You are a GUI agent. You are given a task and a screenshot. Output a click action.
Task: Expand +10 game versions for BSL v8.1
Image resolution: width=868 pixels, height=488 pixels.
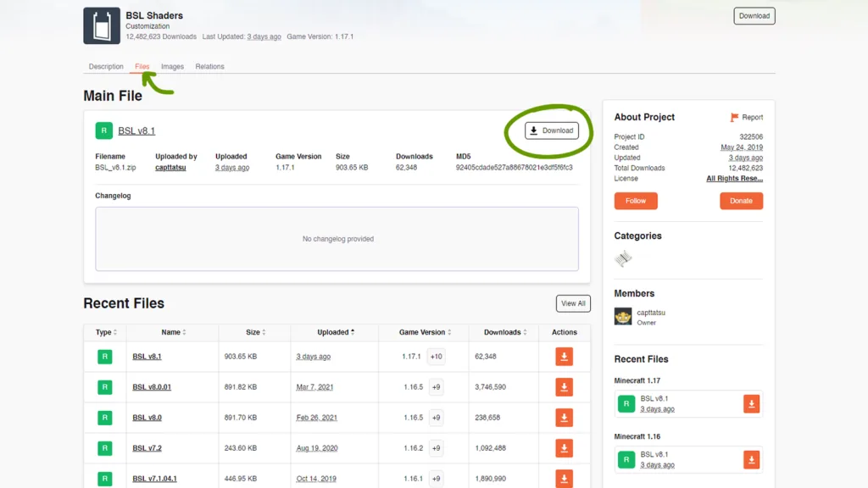pyautogui.click(x=436, y=357)
